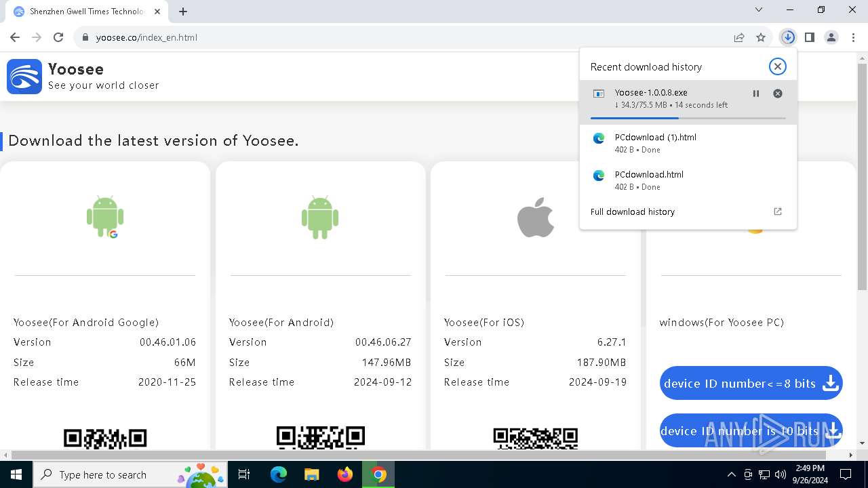Toggle the Chrome side panel
The image size is (868, 488).
pyautogui.click(x=810, y=37)
